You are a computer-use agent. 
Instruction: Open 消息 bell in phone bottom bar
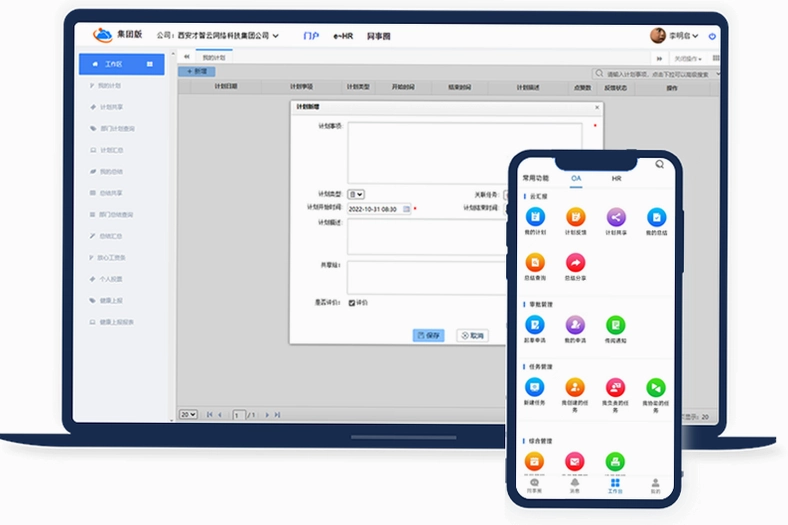coord(574,485)
